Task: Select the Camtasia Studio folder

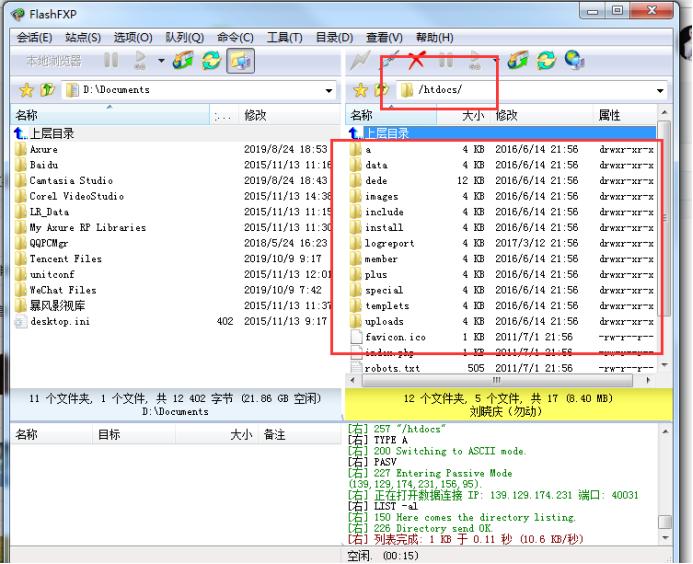Action: (71, 180)
